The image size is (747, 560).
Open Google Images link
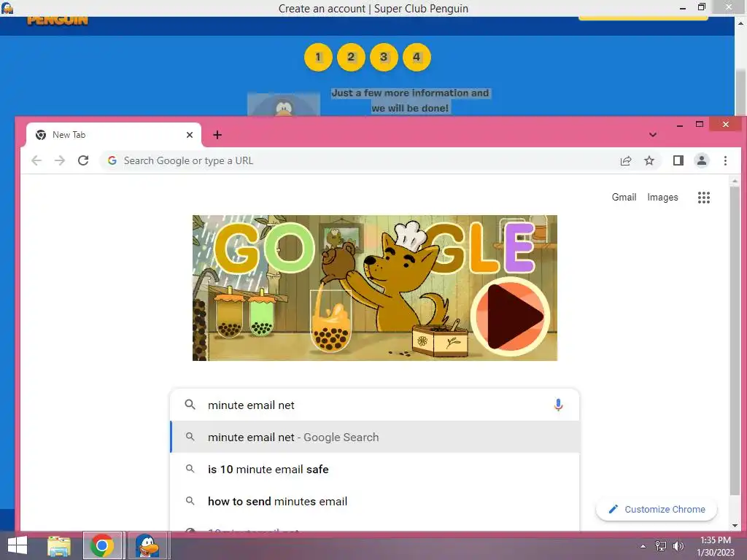[x=662, y=197]
